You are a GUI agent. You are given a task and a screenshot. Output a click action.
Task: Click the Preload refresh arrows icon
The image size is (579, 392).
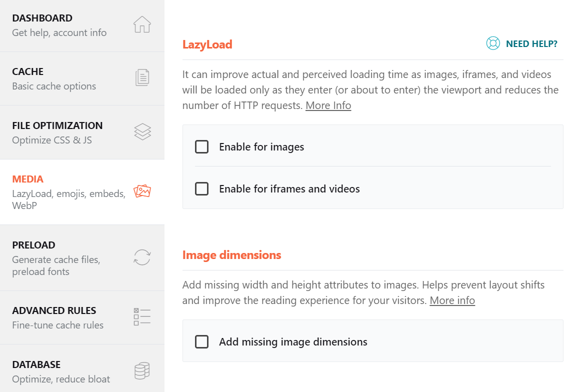click(142, 257)
